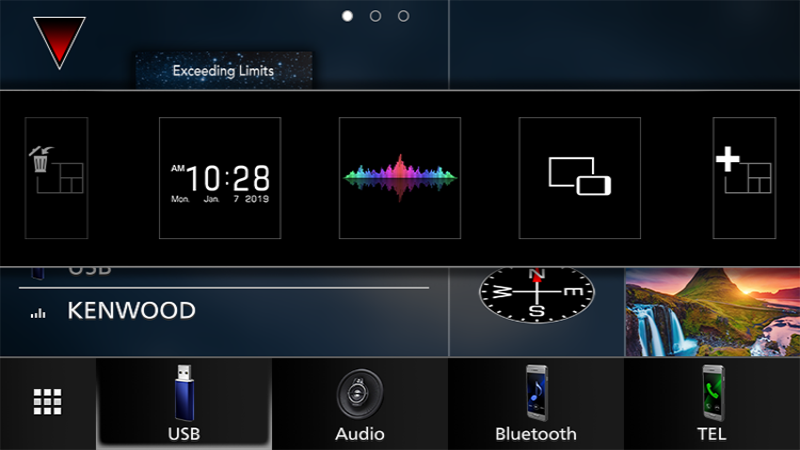Switch to the second page indicator dot
Screen dimensions: 800x450
point(375,16)
